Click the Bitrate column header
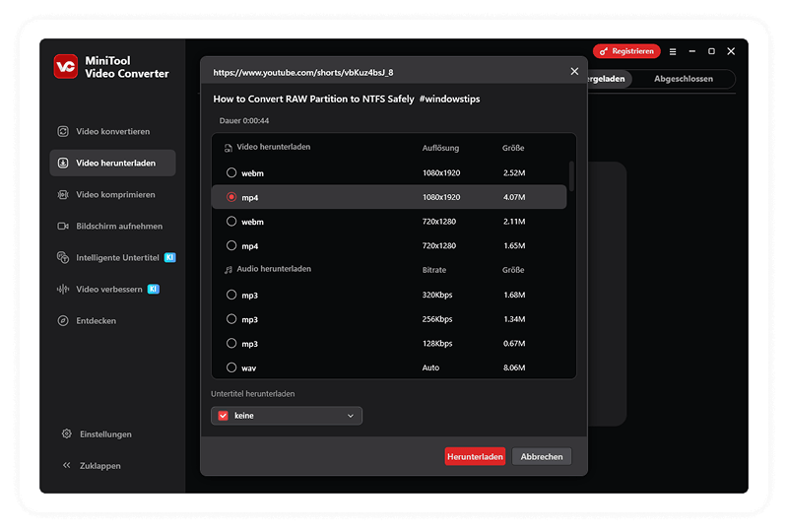Viewport: 788px width, 532px height. [434, 270]
